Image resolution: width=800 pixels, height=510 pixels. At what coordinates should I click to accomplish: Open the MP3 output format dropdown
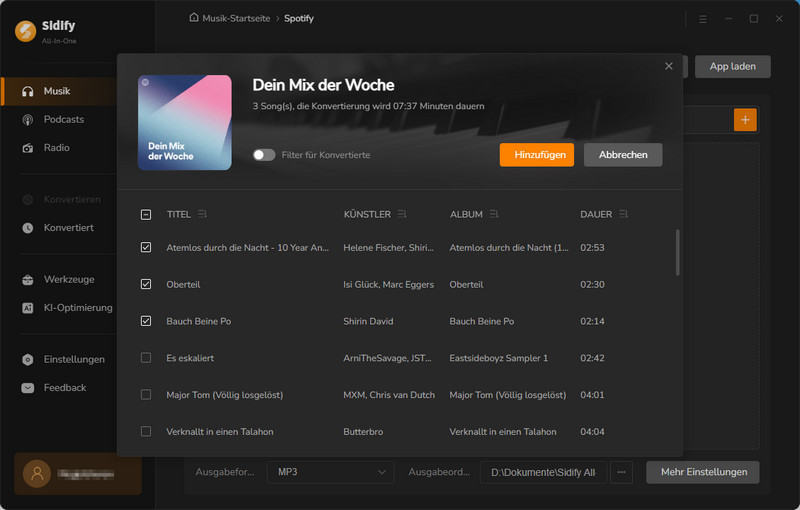(331, 472)
